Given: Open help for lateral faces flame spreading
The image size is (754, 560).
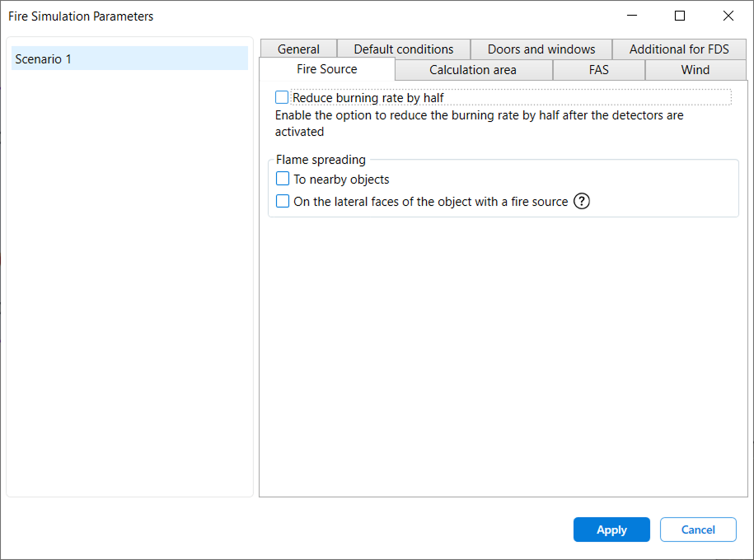Looking at the screenshot, I should pos(582,201).
